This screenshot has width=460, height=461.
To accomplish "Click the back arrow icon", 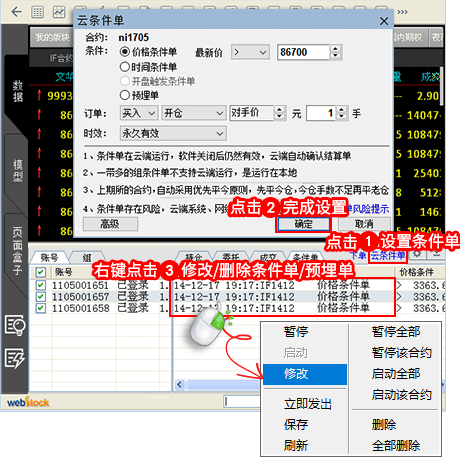I will click(16, 12).
